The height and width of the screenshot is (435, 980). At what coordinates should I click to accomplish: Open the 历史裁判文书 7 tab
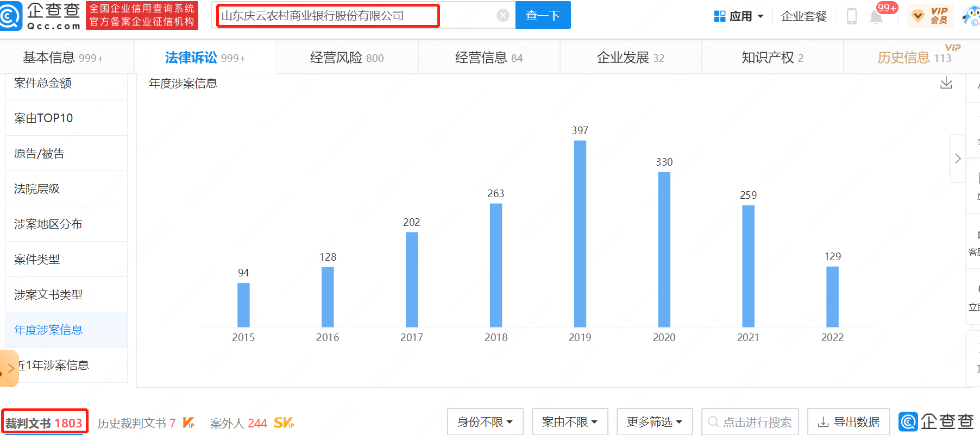click(x=136, y=423)
